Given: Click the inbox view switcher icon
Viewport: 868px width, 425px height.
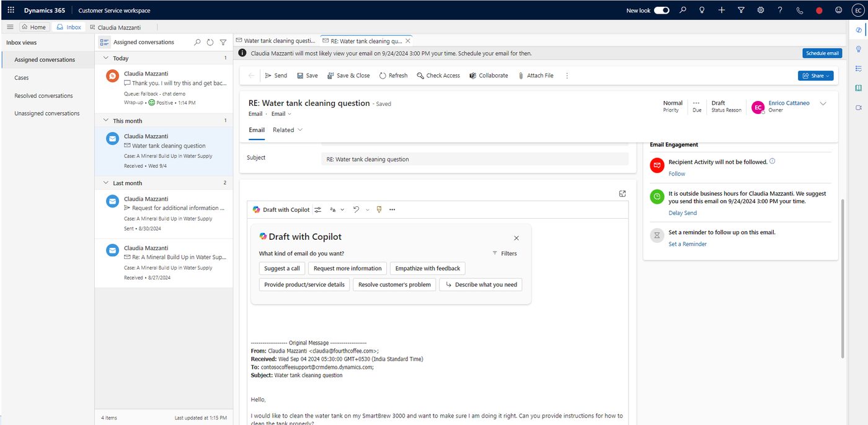Looking at the screenshot, I should 105,42.
